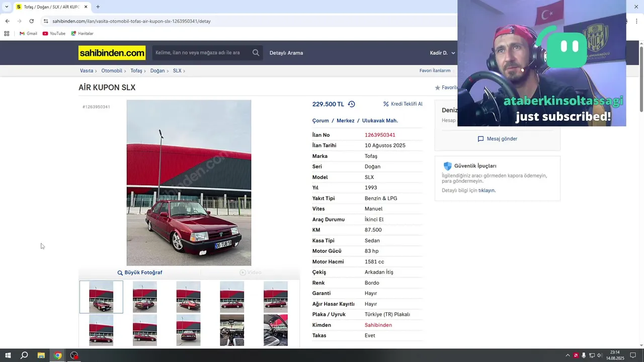Open the Windows Start menu
Image resolution: width=644 pixels, height=362 pixels.
point(8,355)
